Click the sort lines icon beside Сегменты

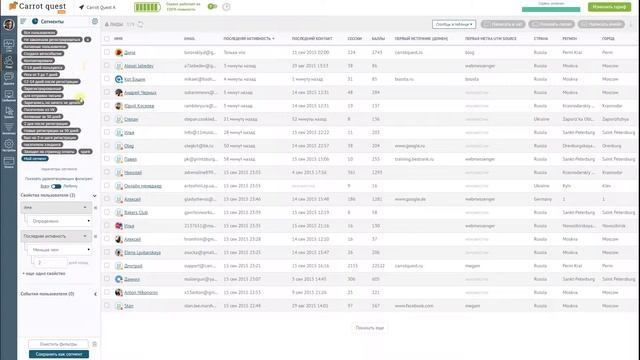click(x=23, y=21)
